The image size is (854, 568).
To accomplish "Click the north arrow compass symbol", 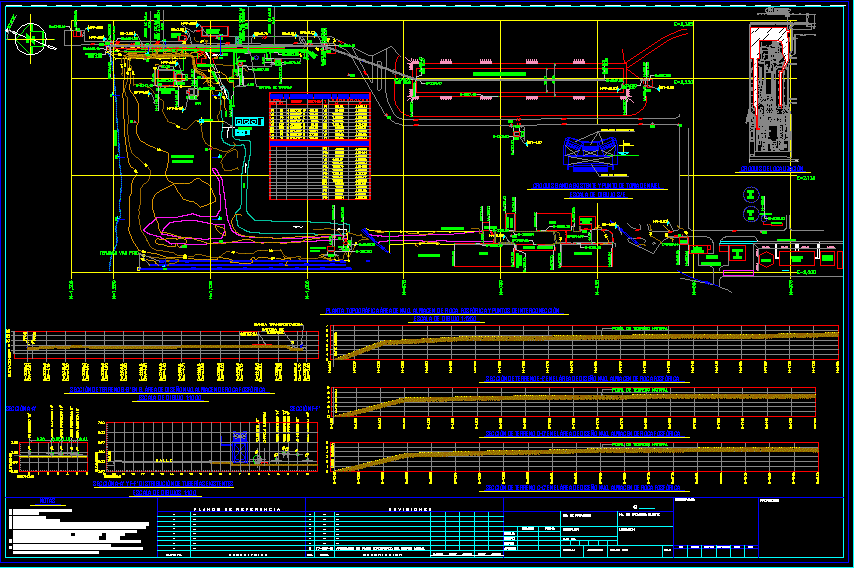I will 30,38.
